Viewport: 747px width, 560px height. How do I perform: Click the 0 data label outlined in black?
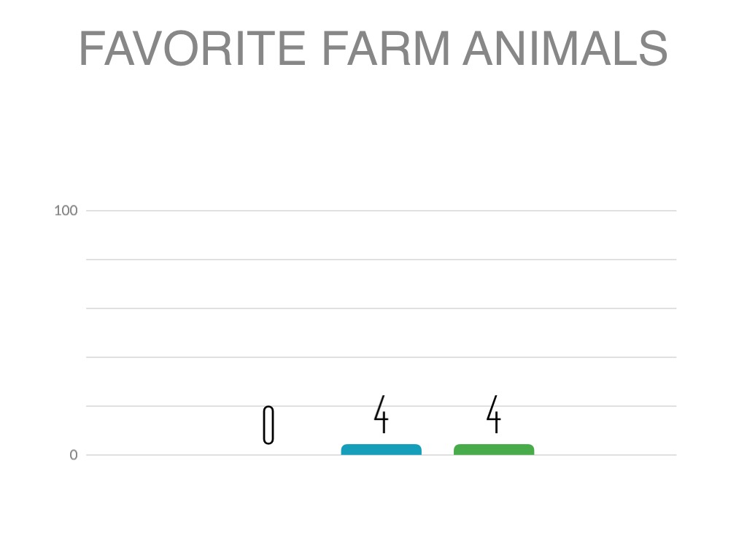(x=268, y=425)
